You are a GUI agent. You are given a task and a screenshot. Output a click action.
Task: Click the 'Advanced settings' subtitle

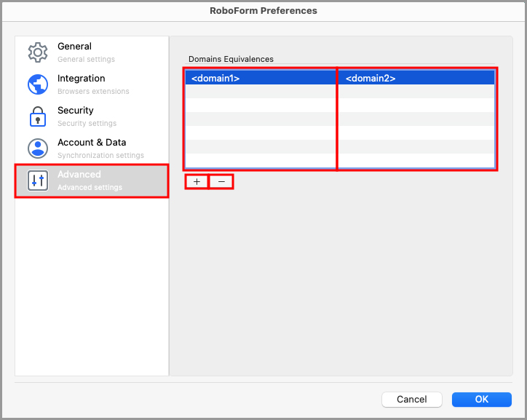coord(90,188)
